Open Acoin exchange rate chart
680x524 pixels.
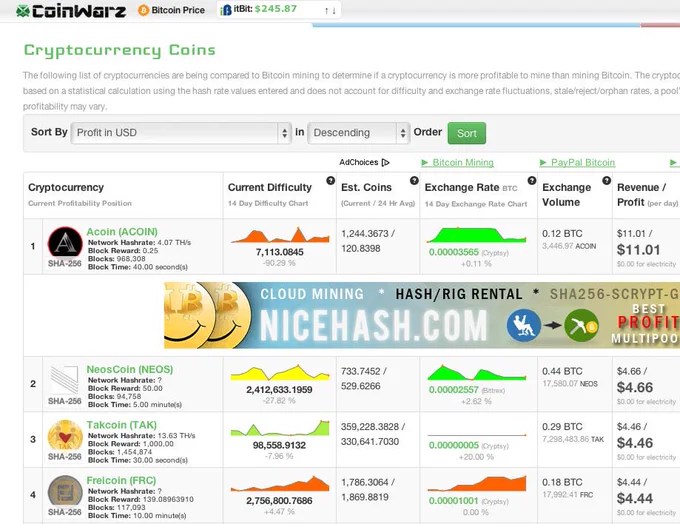click(476, 235)
